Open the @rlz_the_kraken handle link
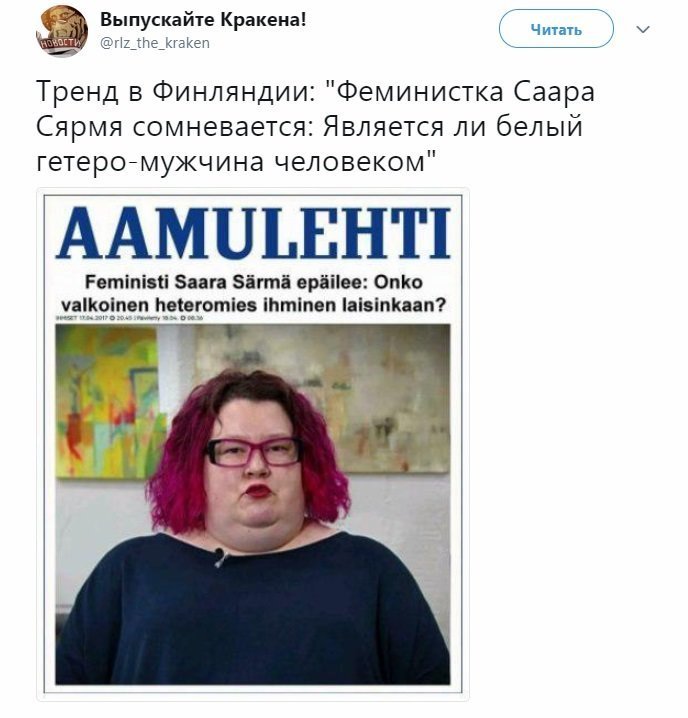 tap(155, 43)
